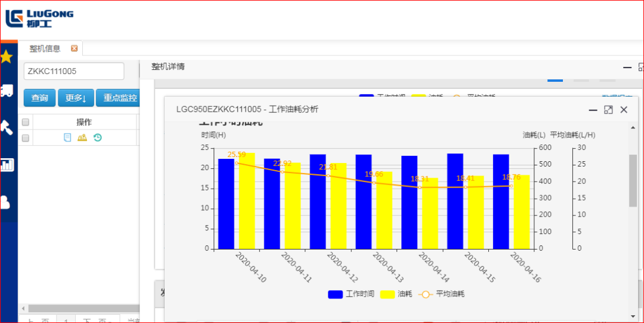Image resolution: width=644 pixels, height=323 pixels.
Task: Click the 查询 search button
Action: tap(39, 98)
